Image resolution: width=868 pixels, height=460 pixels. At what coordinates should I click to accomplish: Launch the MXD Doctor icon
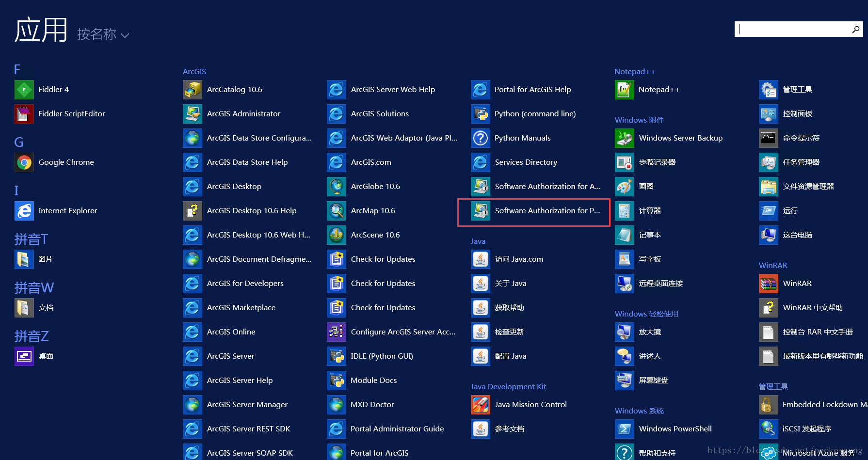pos(337,405)
